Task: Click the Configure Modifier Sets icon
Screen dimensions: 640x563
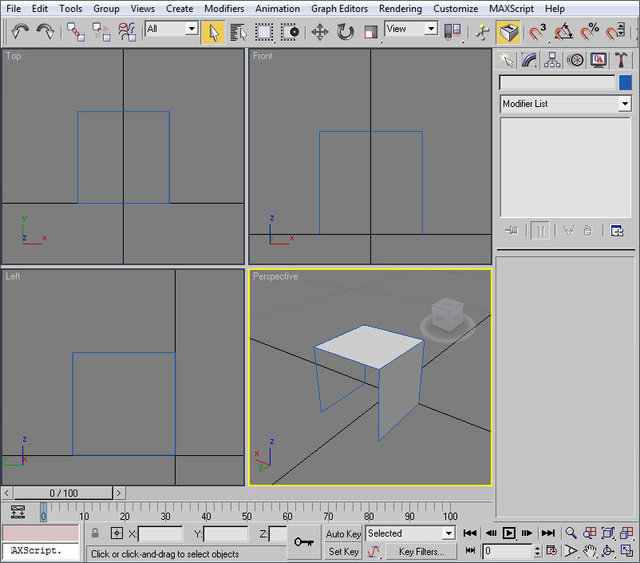Action: click(x=617, y=231)
